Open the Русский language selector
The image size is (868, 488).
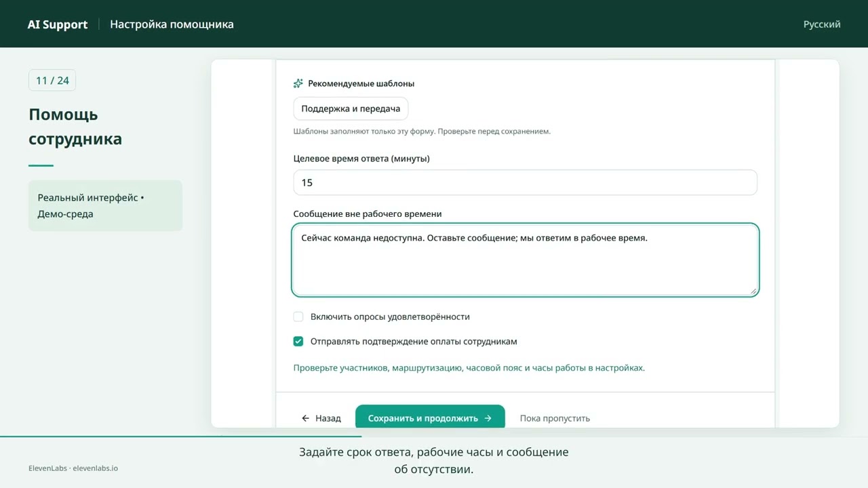(x=822, y=24)
